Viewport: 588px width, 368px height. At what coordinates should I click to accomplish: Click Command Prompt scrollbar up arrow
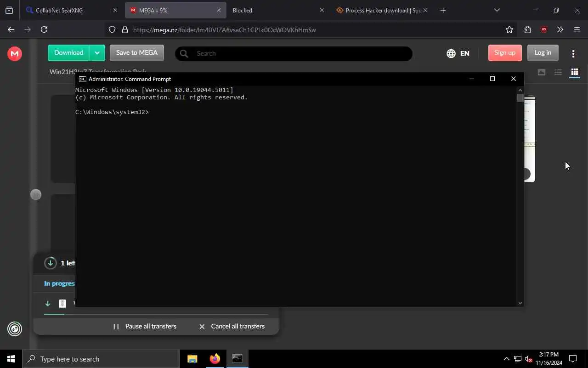(520, 90)
